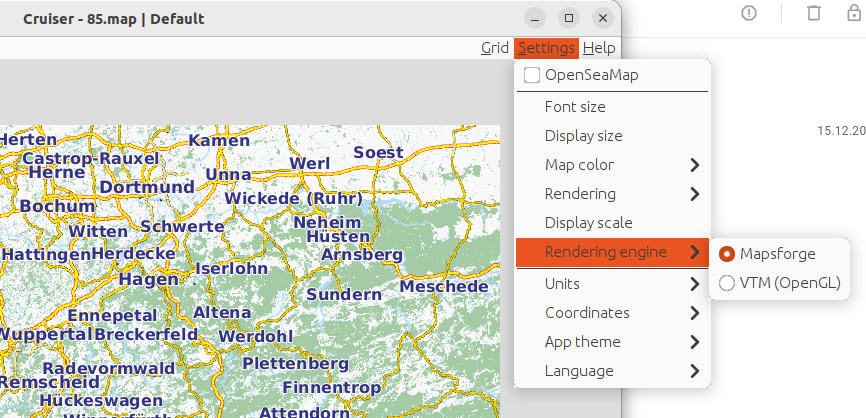Select the Display size menu entry
Viewport: 866px width, 418px height.
point(583,136)
